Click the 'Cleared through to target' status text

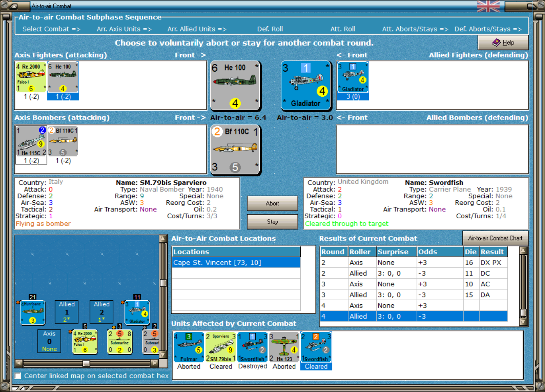tap(347, 224)
